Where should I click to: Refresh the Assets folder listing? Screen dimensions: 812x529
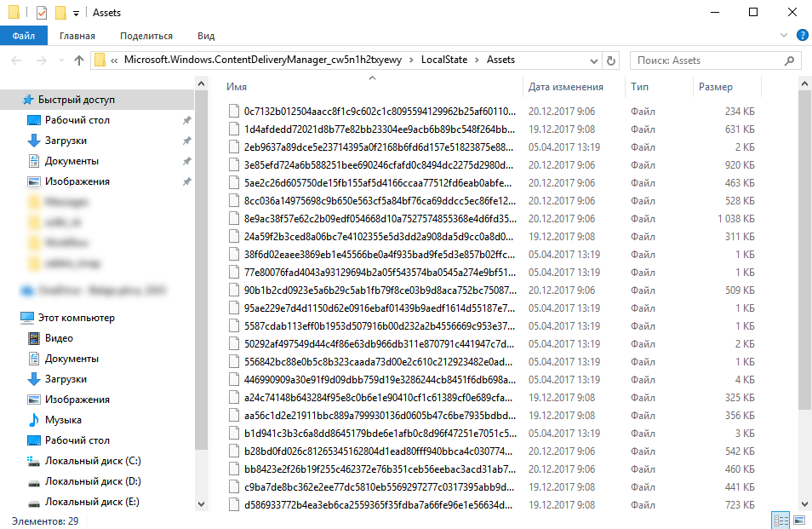click(x=609, y=60)
